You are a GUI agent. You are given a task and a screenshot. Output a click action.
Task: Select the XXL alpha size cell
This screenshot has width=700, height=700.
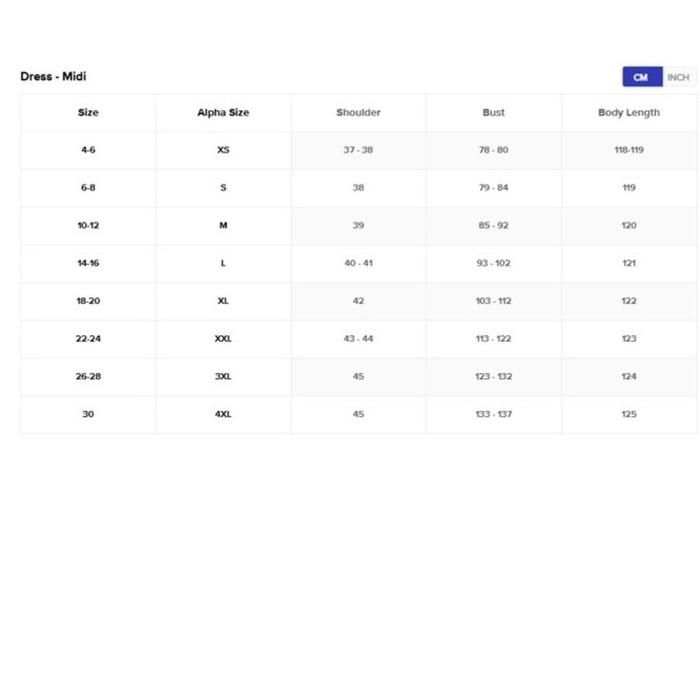click(223, 339)
